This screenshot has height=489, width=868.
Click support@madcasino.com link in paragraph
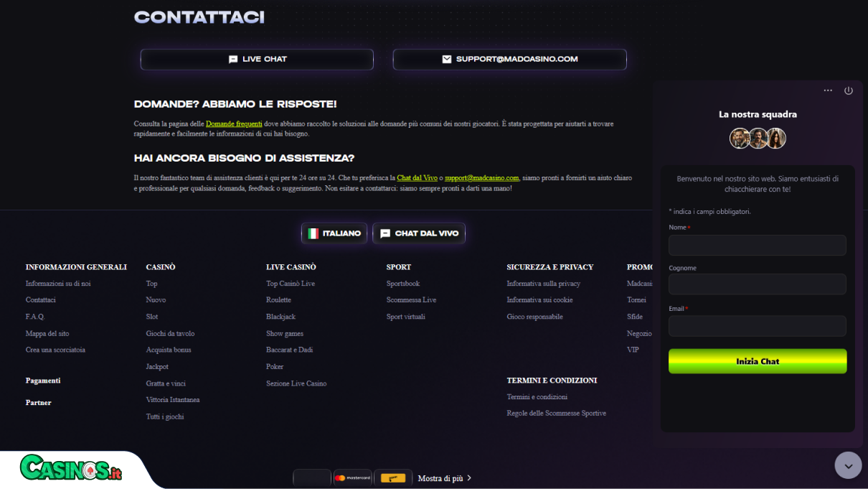coord(482,178)
